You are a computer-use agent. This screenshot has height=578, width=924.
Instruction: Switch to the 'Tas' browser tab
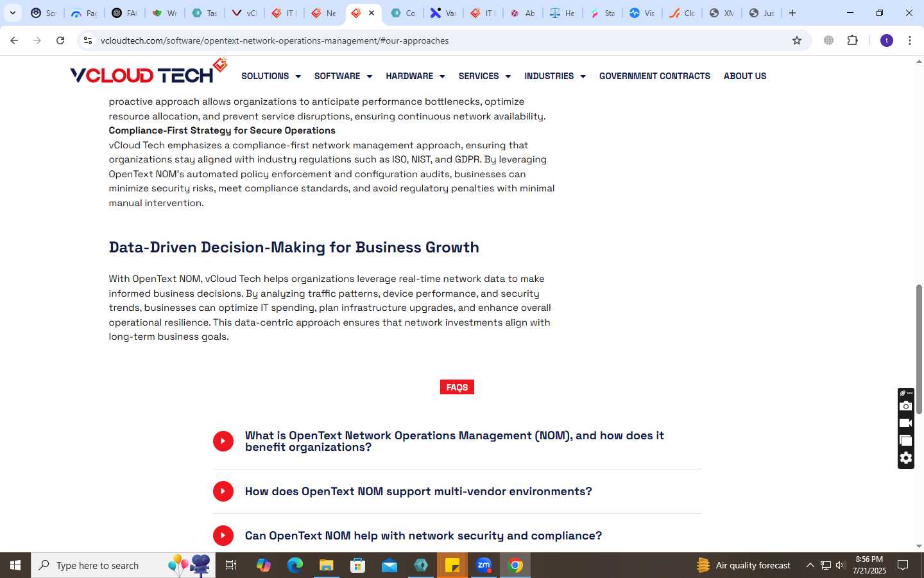(x=205, y=13)
